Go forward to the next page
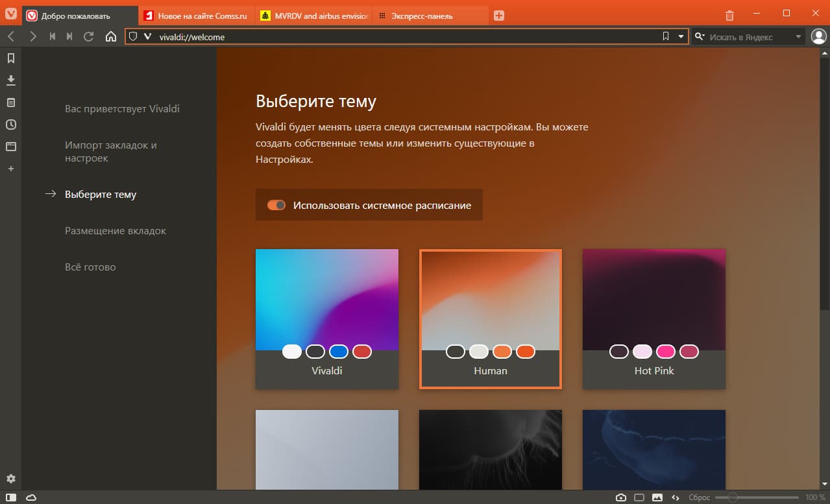 pyautogui.click(x=32, y=36)
